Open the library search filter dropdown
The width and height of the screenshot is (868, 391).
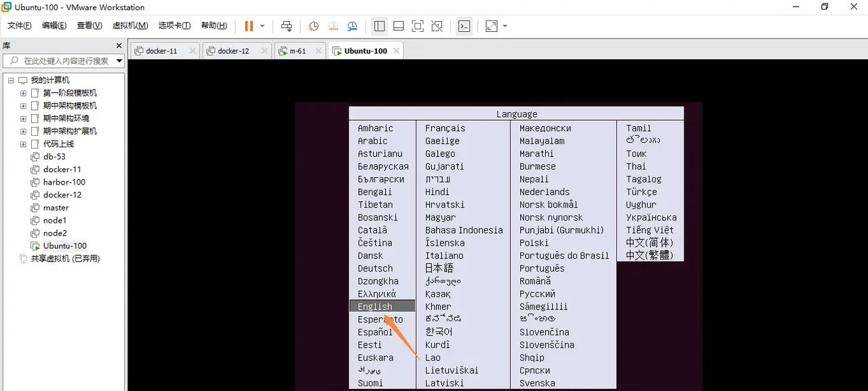pyautogui.click(x=119, y=60)
